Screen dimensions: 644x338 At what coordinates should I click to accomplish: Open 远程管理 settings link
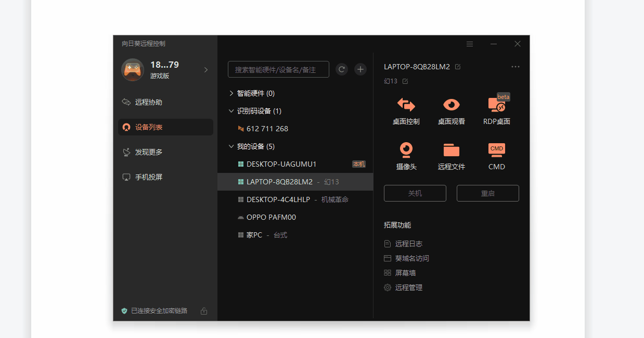click(x=403, y=287)
